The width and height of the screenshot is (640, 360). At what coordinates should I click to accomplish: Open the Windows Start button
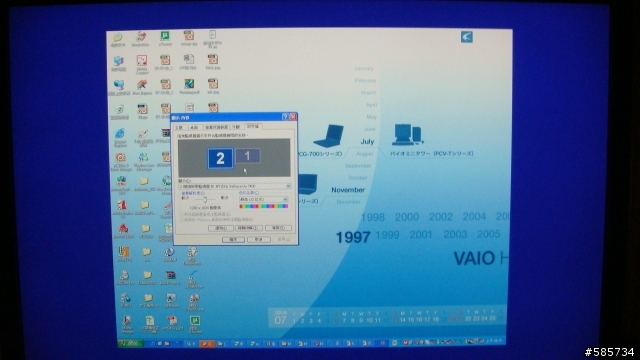tap(130, 344)
